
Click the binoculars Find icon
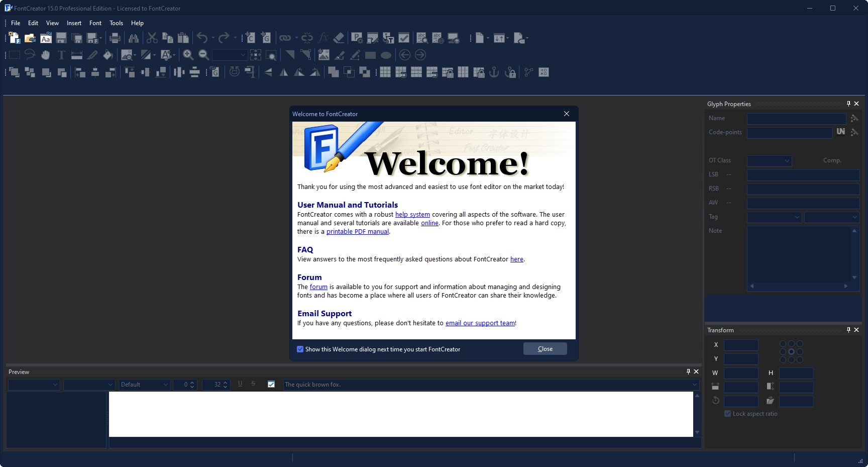134,38
